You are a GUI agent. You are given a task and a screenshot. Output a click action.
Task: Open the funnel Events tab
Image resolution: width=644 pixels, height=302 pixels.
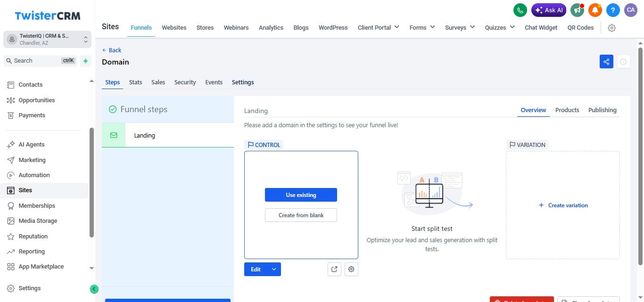pyautogui.click(x=214, y=82)
